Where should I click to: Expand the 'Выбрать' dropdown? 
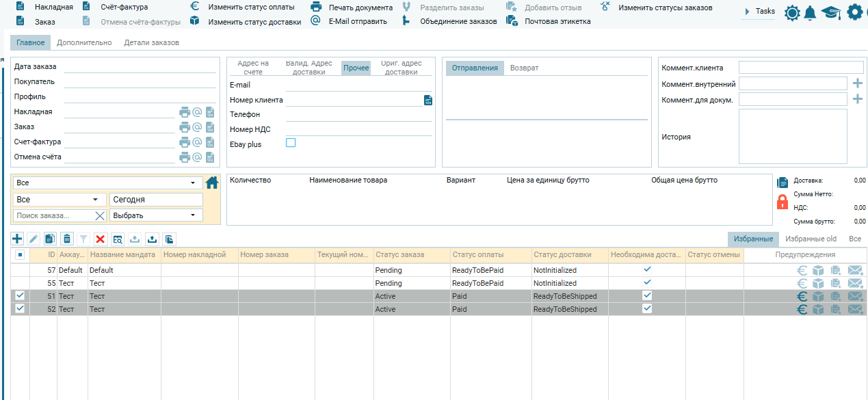click(157, 215)
